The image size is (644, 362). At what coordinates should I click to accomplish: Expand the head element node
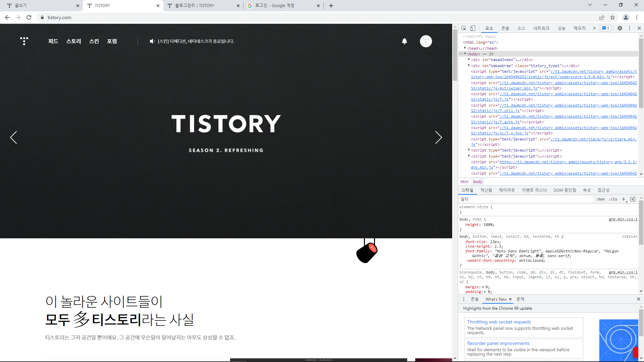coord(465,48)
